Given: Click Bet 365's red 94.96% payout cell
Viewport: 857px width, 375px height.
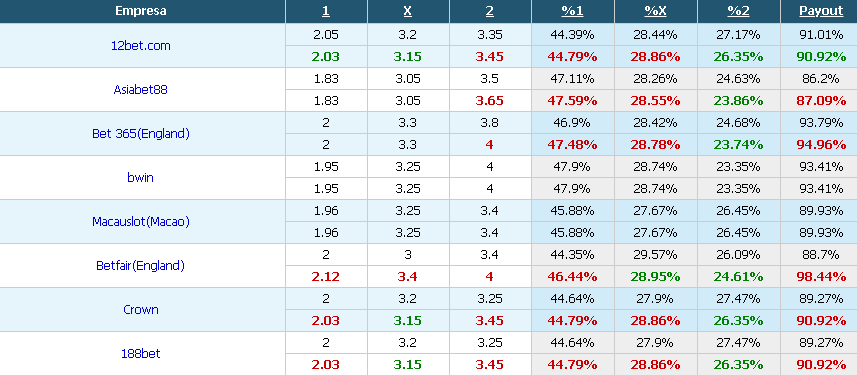Looking at the screenshot, I should 818,145.
